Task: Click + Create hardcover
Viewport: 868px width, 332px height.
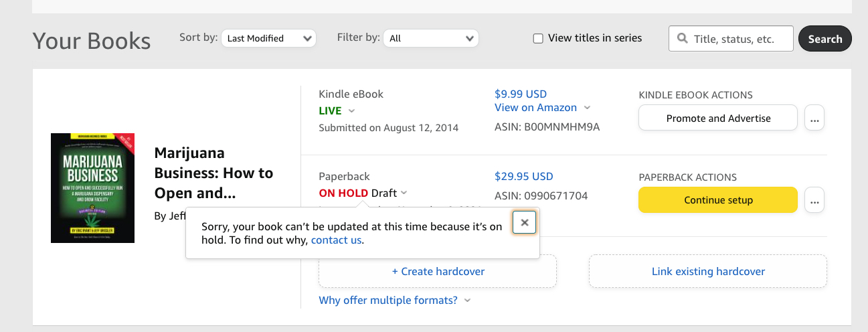Action: pyautogui.click(x=438, y=271)
